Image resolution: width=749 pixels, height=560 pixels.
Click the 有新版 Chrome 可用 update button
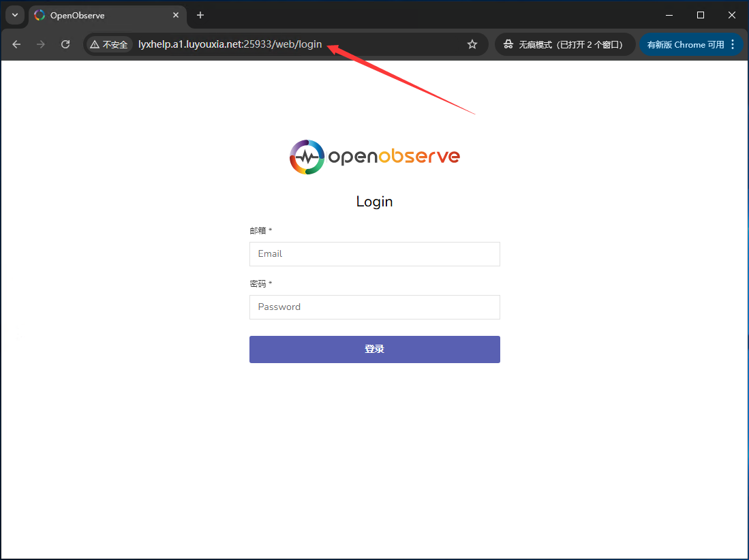coord(685,44)
